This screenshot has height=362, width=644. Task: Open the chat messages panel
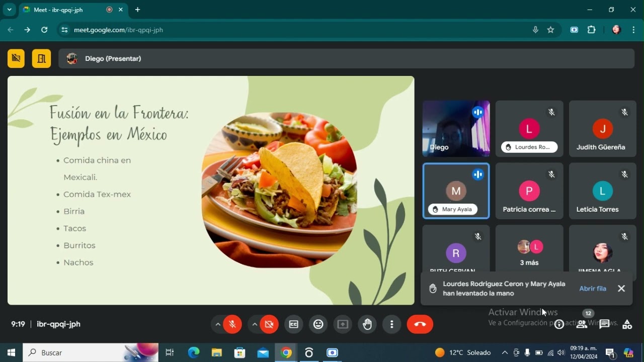[x=605, y=324]
